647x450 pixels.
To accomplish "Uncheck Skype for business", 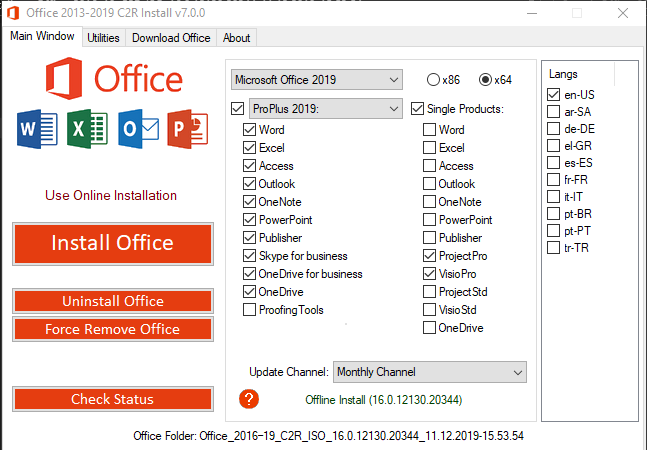I will [250, 256].
